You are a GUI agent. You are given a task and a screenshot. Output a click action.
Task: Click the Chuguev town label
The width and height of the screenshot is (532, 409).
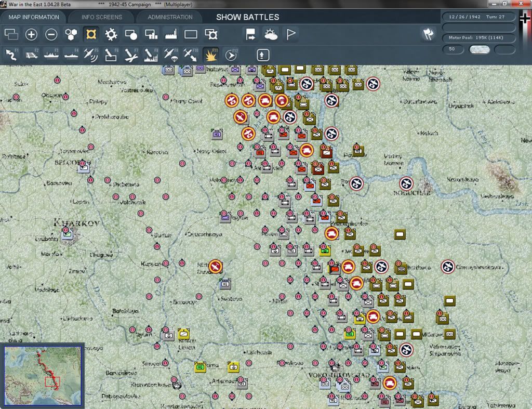click(101, 255)
